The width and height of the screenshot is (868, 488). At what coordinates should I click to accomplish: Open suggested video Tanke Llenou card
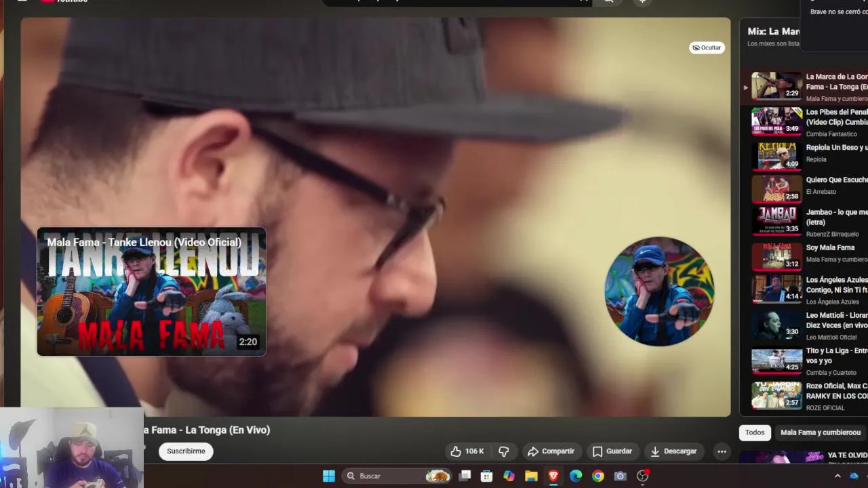(151, 291)
